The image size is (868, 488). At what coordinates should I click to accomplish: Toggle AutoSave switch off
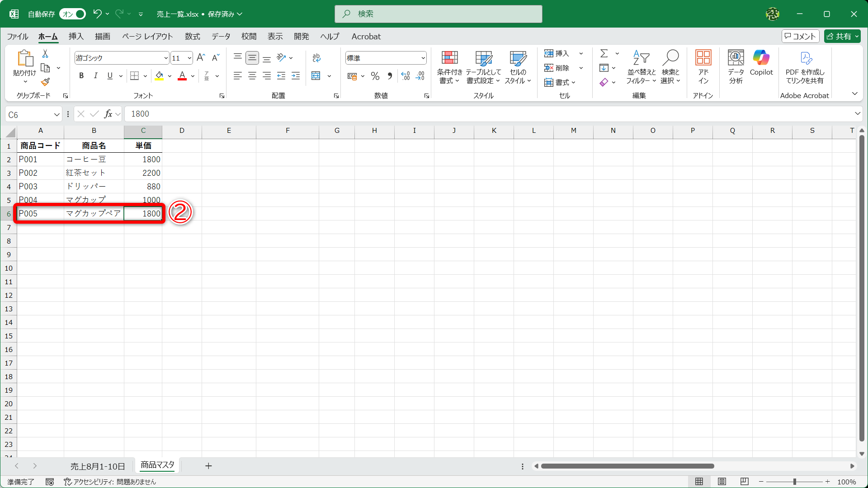[x=73, y=14]
